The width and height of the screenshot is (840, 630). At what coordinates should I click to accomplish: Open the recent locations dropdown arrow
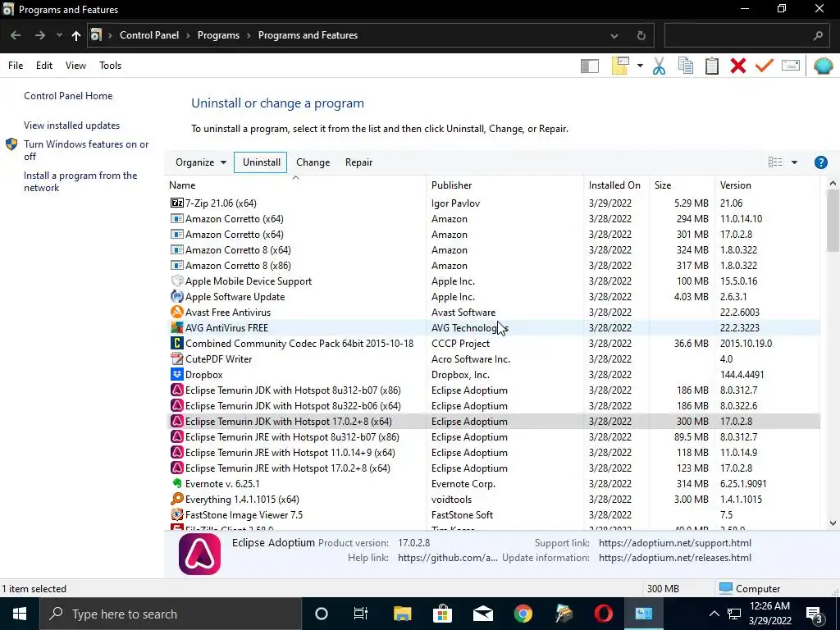(x=59, y=35)
